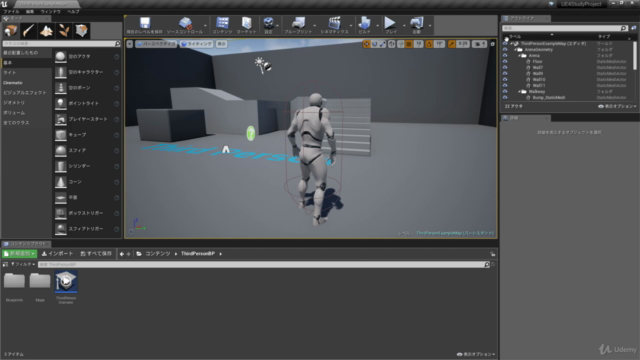Collapse the Walkway folder in outliner
The width and height of the screenshot is (640, 360).
[x=519, y=92]
